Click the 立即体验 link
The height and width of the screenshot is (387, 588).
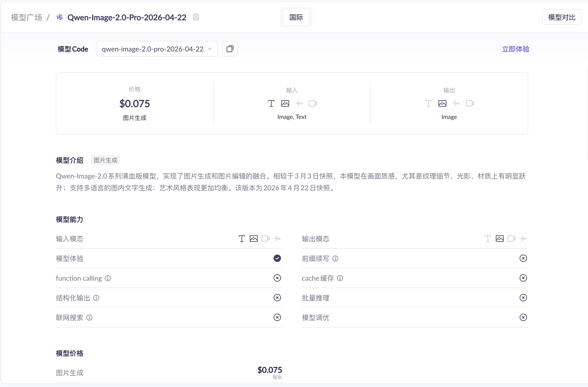tap(515, 49)
